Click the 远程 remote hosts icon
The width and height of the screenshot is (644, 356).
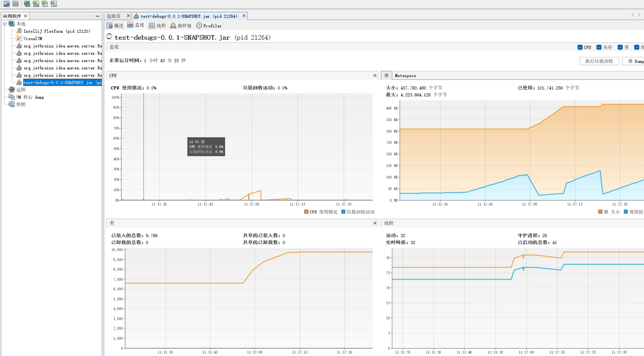pos(12,89)
